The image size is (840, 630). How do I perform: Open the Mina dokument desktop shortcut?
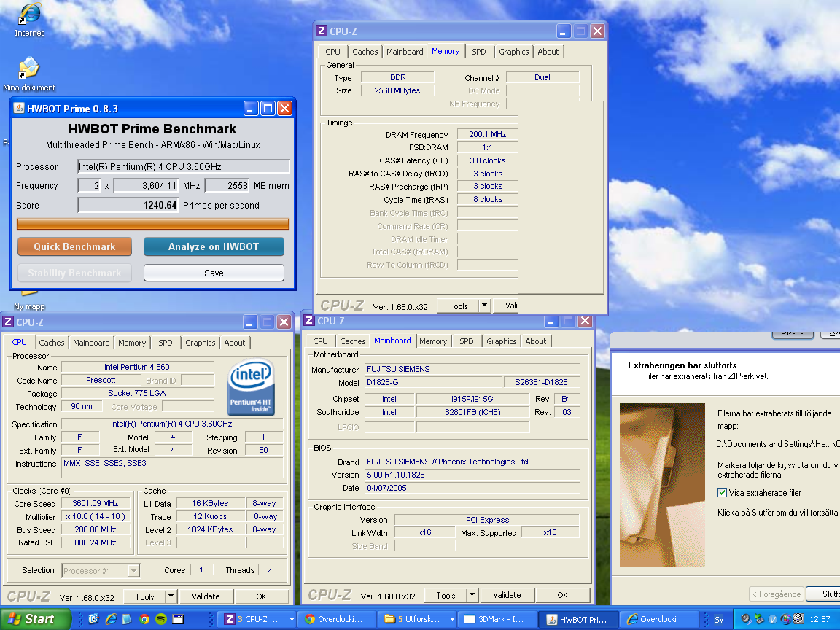coord(29,74)
